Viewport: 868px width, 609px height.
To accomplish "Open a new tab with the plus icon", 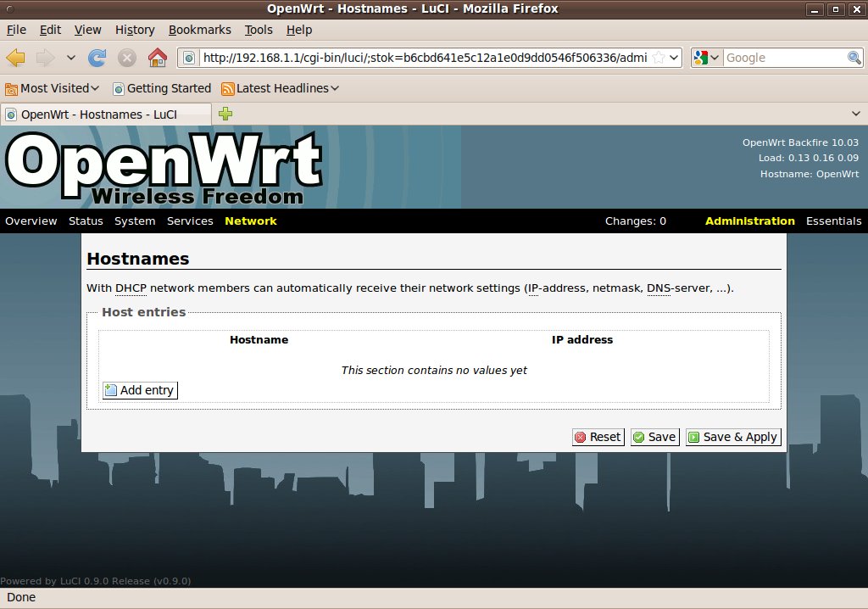I will pos(225,114).
